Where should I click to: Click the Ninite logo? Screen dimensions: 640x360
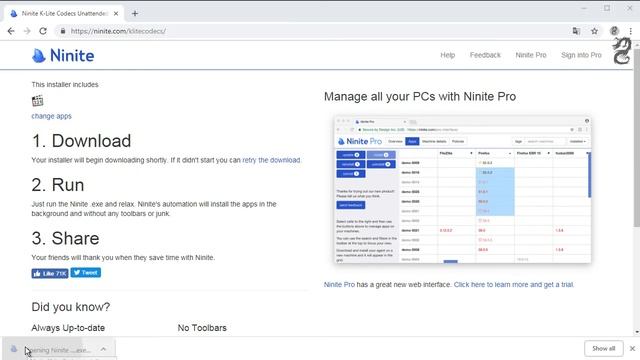[63, 56]
